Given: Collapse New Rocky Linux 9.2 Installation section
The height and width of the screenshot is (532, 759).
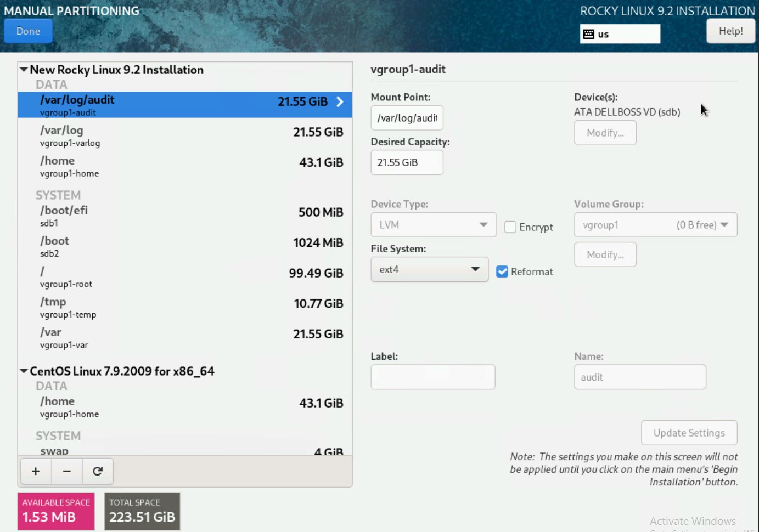Looking at the screenshot, I should [24, 70].
